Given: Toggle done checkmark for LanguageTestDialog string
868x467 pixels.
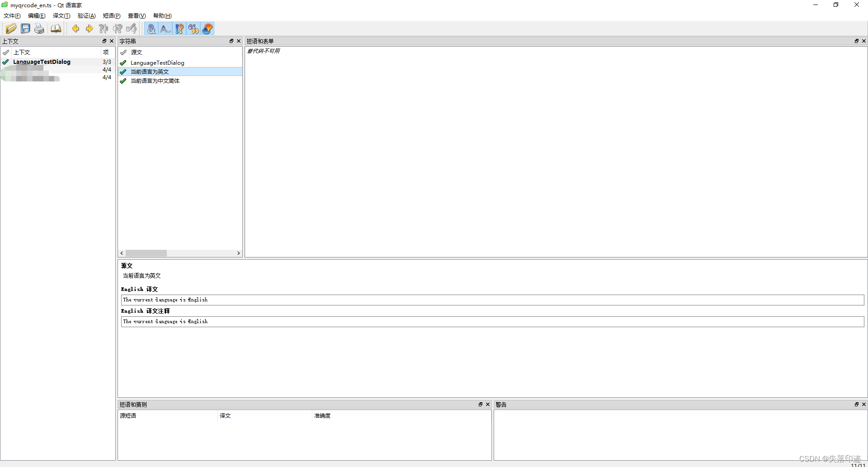Looking at the screenshot, I should (123, 63).
